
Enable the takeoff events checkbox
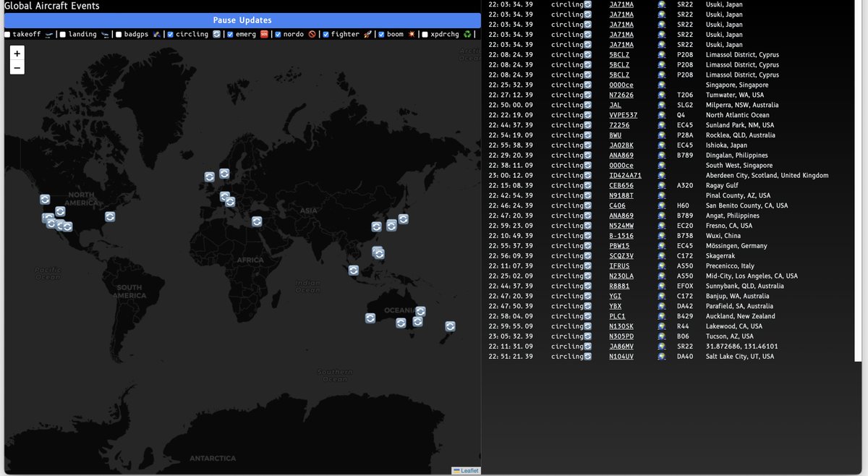point(7,34)
